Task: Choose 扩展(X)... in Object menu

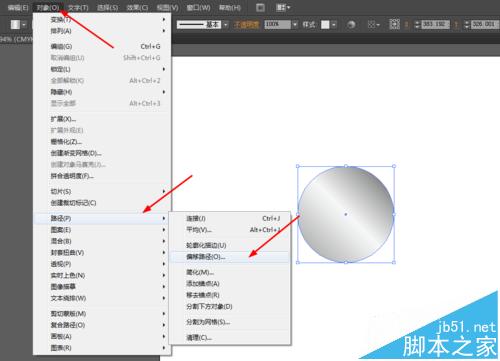Action: (102, 119)
